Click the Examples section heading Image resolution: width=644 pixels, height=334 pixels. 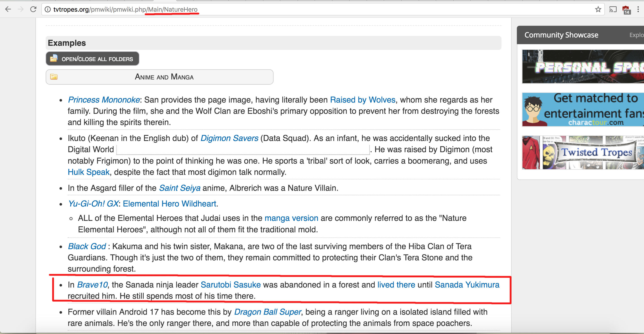67,43
